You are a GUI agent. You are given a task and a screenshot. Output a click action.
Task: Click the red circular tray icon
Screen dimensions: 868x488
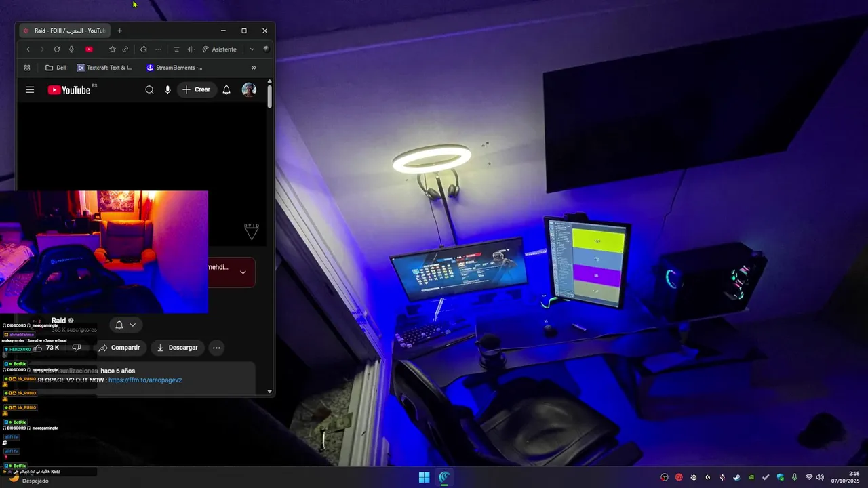679,477
